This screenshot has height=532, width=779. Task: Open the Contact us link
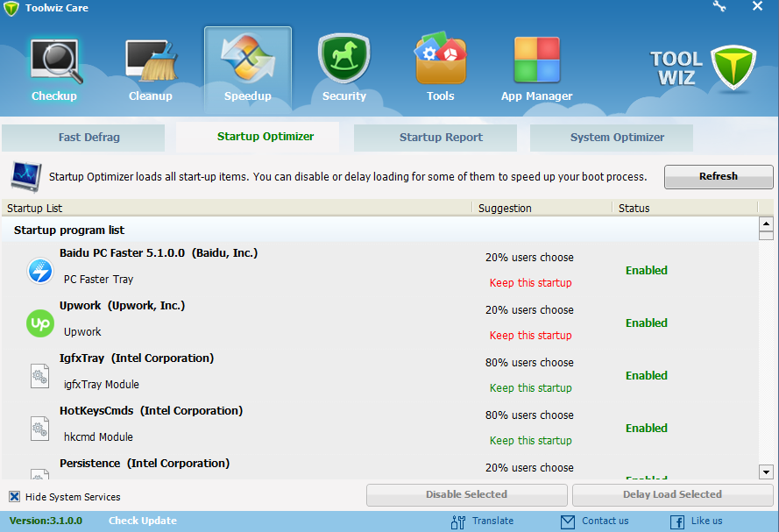click(x=605, y=521)
